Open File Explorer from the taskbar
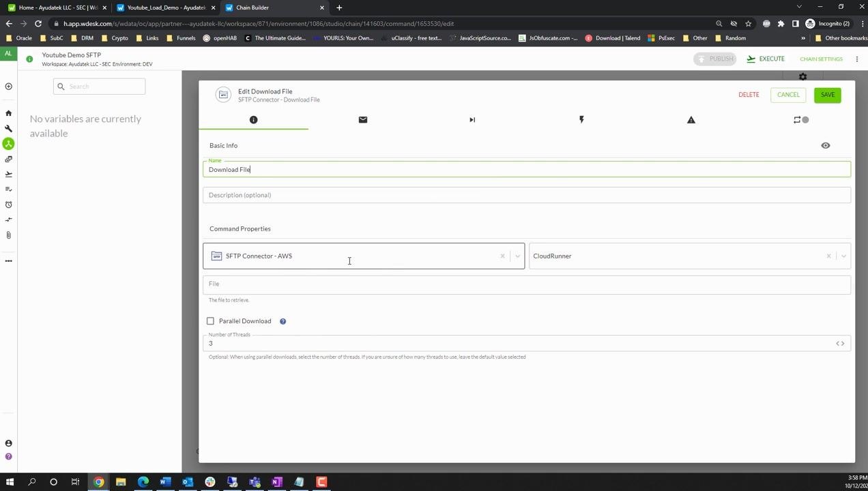 pos(121,482)
